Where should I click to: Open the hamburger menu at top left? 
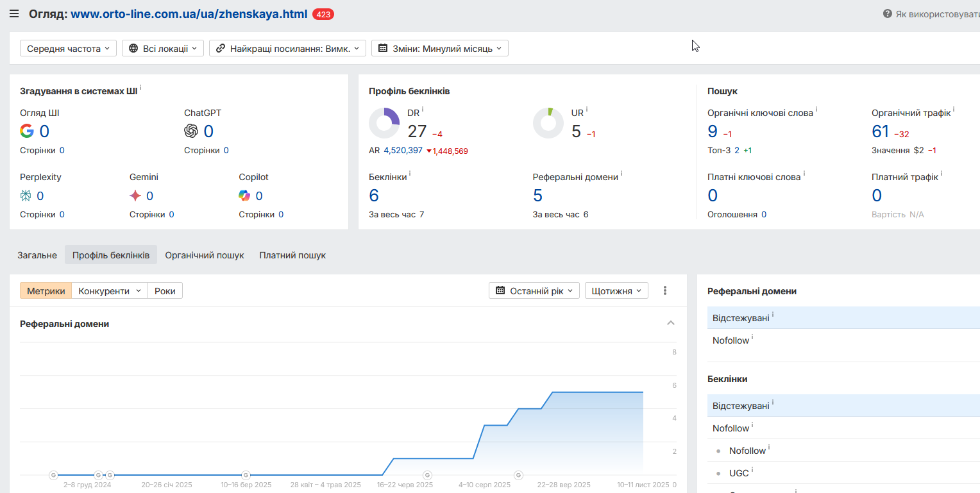(14, 13)
